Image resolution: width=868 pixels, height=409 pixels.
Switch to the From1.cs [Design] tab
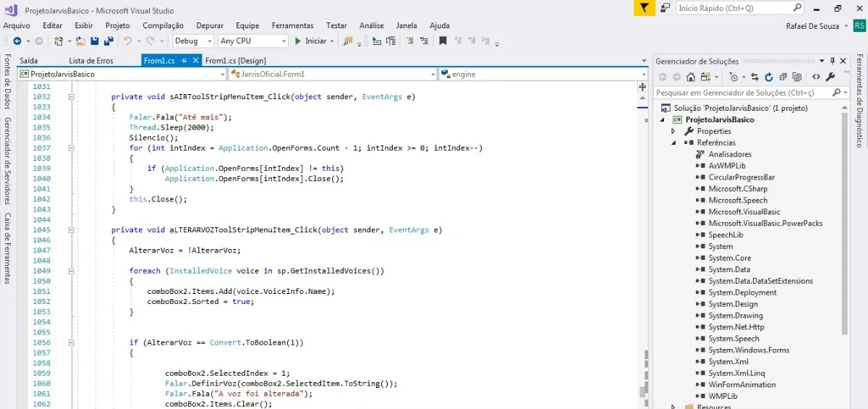(235, 61)
